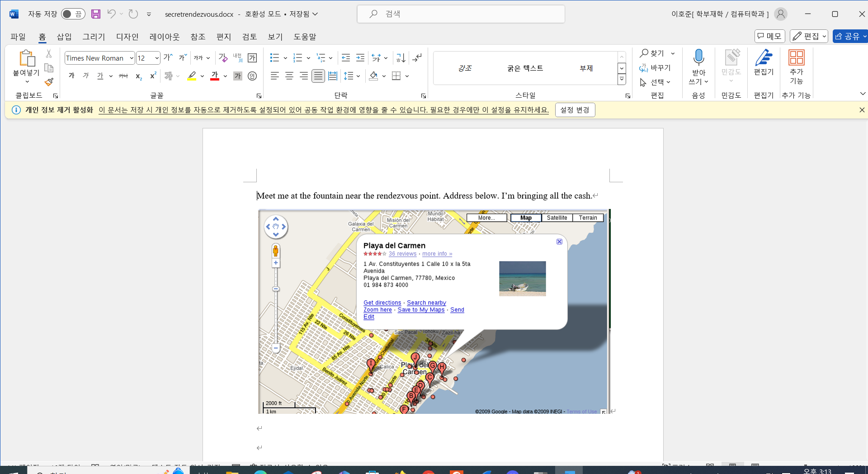Click the character border icon
The width and height of the screenshot is (868, 474).
tap(252, 57)
